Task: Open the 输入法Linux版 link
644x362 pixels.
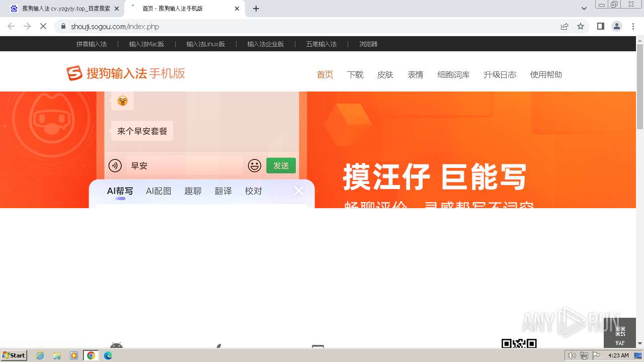Action: point(205,44)
